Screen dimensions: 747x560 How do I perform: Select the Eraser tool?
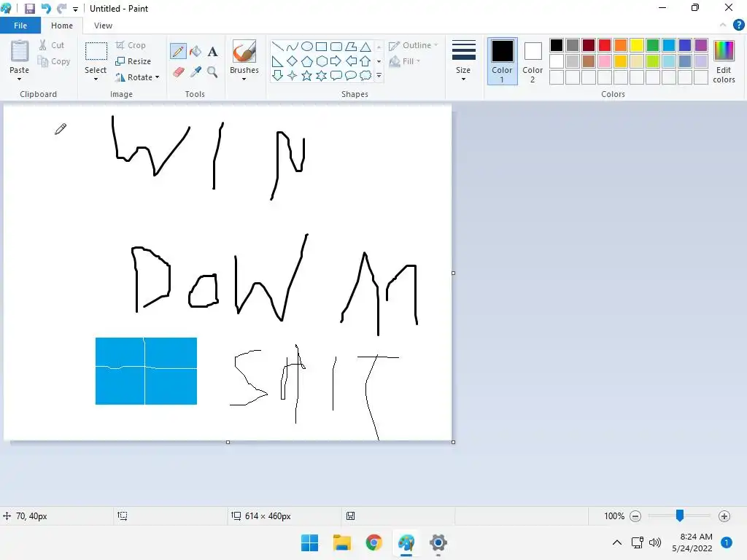tap(178, 72)
